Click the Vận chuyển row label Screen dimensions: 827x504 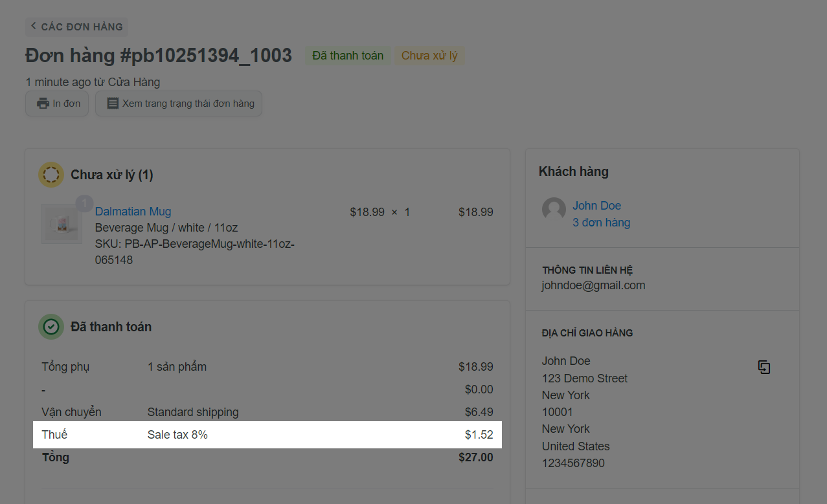point(71,412)
